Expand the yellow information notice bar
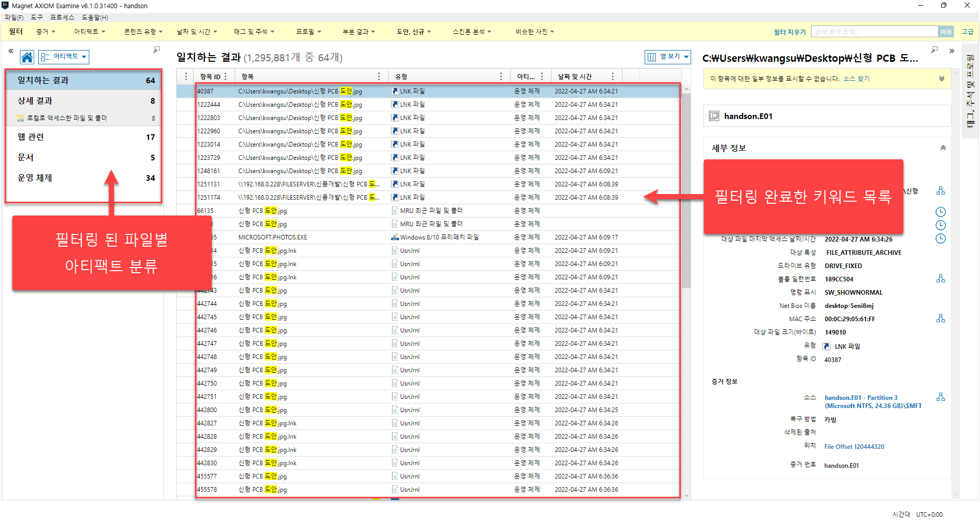Viewport: 980px width, 527px height. [x=941, y=79]
